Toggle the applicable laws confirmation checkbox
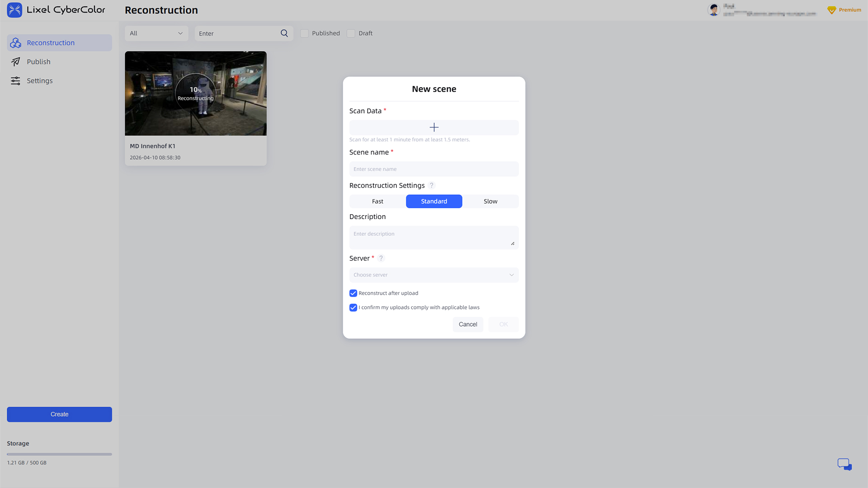The image size is (868, 488). tap(353, 308)
